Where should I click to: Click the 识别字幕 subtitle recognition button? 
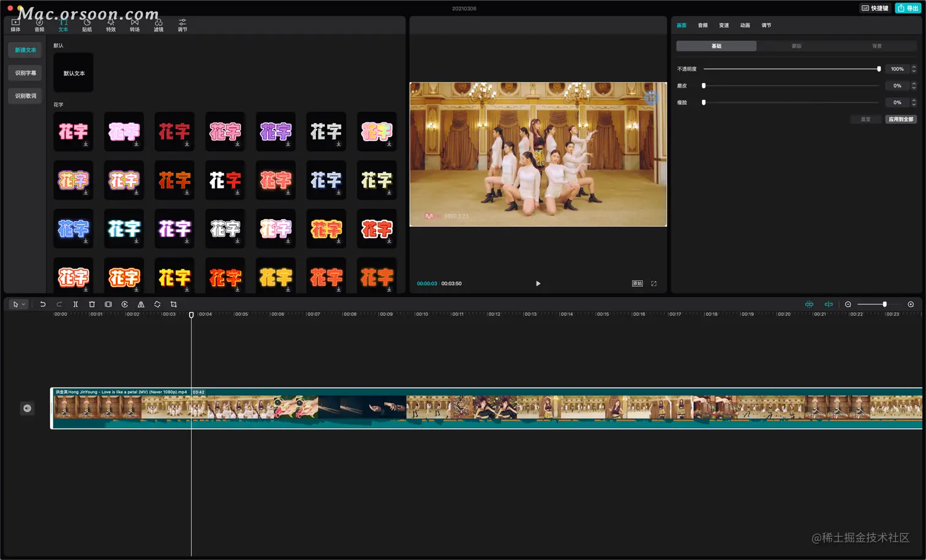(x=25, y=73)
